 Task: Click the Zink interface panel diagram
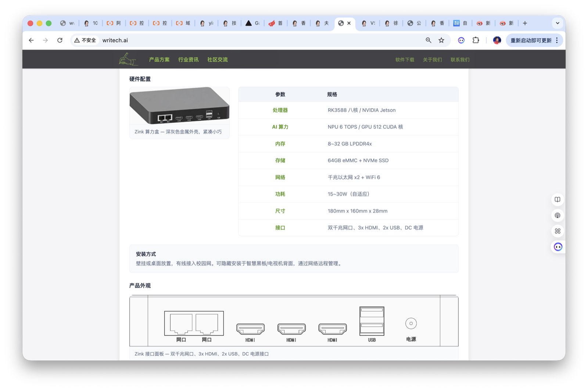294,321
